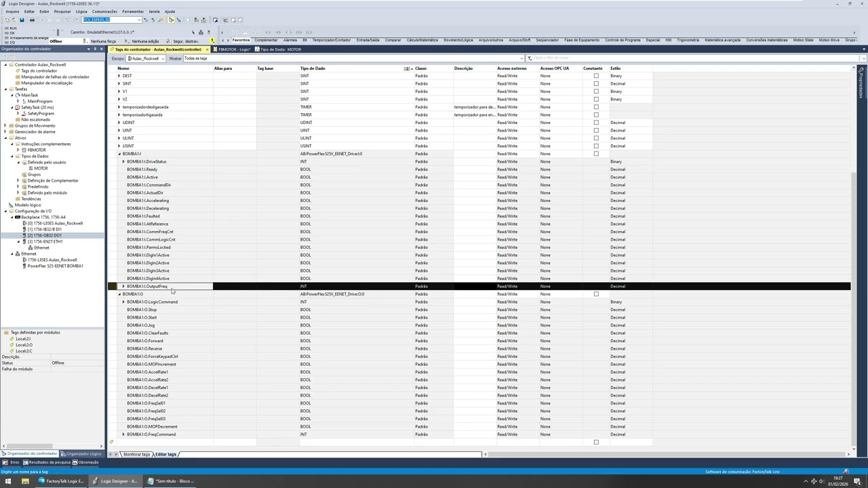Select Temporizador/Contador instruction tab
The image size is (868, 488).
pos(332,40)
